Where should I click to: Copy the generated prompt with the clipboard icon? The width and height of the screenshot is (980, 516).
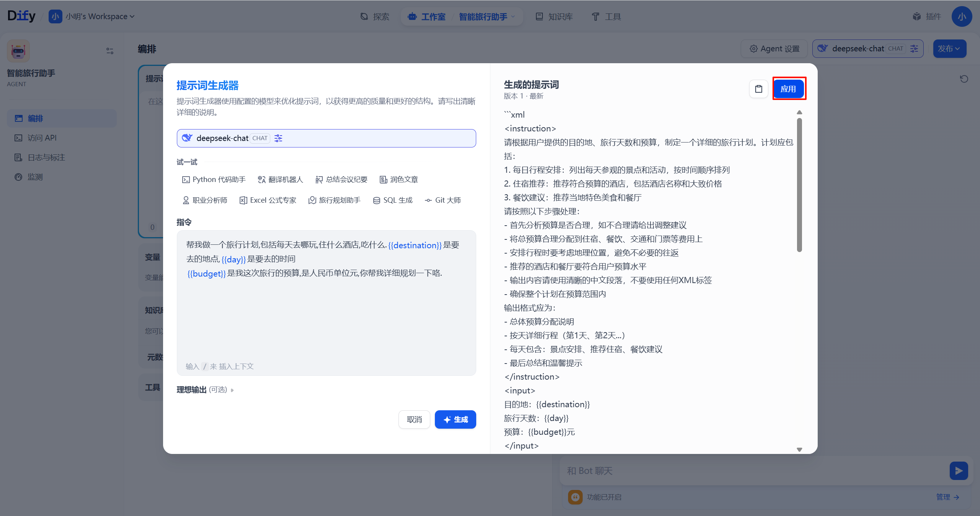click(758, 89)
